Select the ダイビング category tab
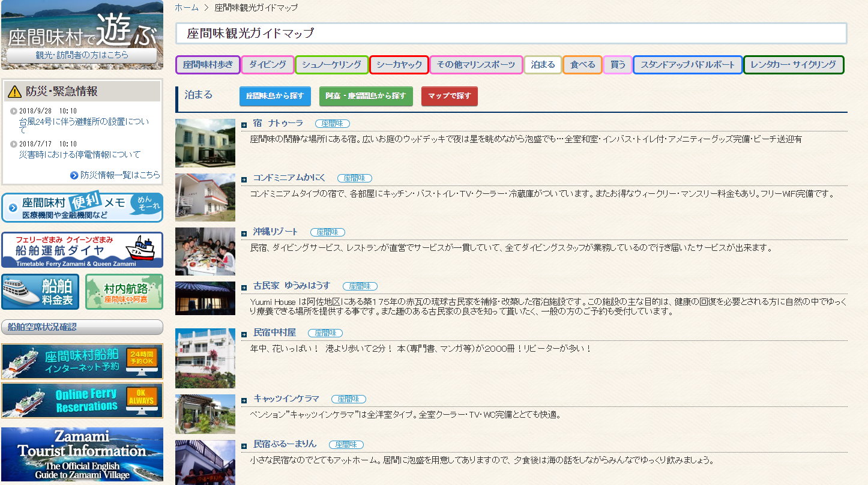The height and width of the screenshot is (485, 868). pyautogui.click(x=268, y=65)
